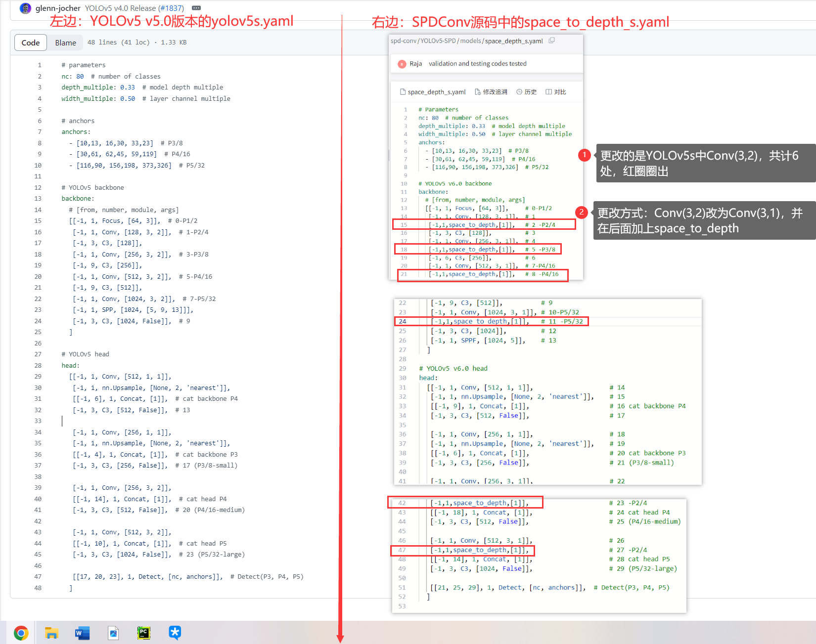Open the 对比 compare tab

tap(556, 92)
